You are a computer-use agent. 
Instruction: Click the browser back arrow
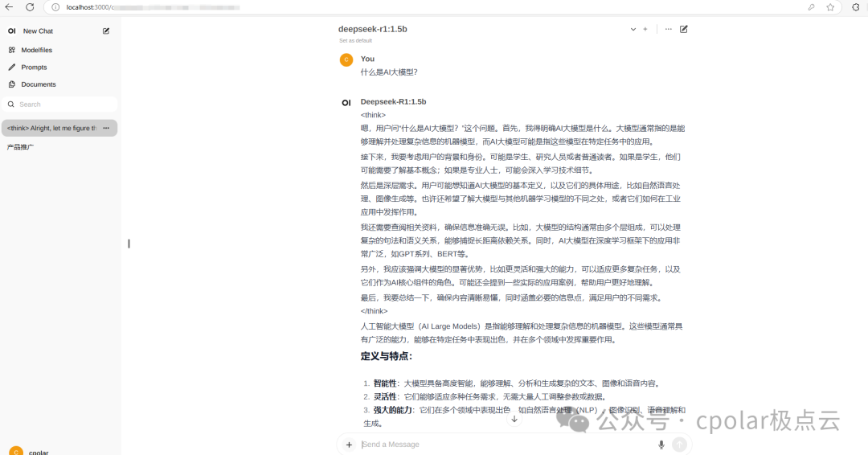[x=9, y=7]
